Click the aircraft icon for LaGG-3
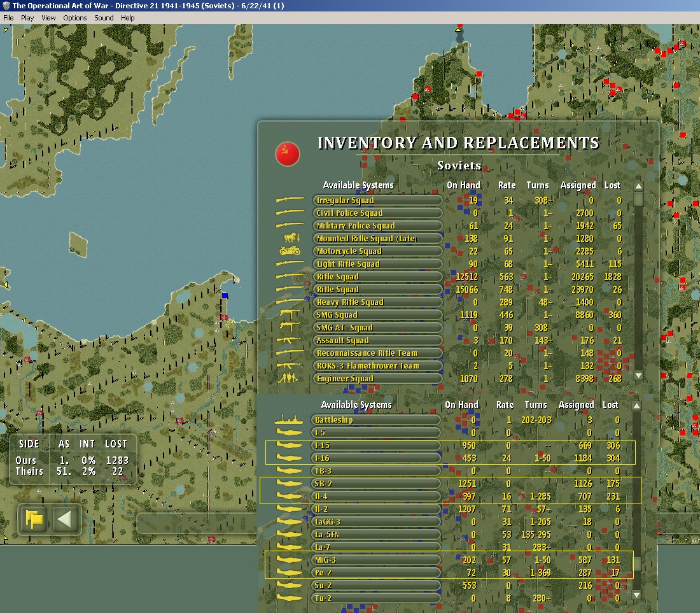Image resolution: width=700 pixels, height=613 pixels. tap(290, 521)
